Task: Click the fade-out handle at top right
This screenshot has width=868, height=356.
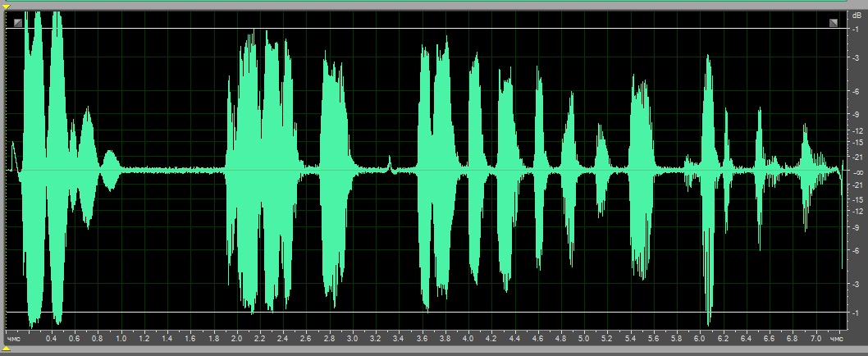Action: point(834,23)
